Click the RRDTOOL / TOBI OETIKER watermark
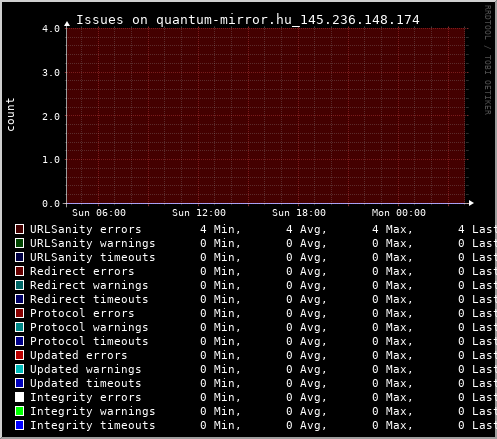This screenshot has height=439, width=497. coord(487,60)
